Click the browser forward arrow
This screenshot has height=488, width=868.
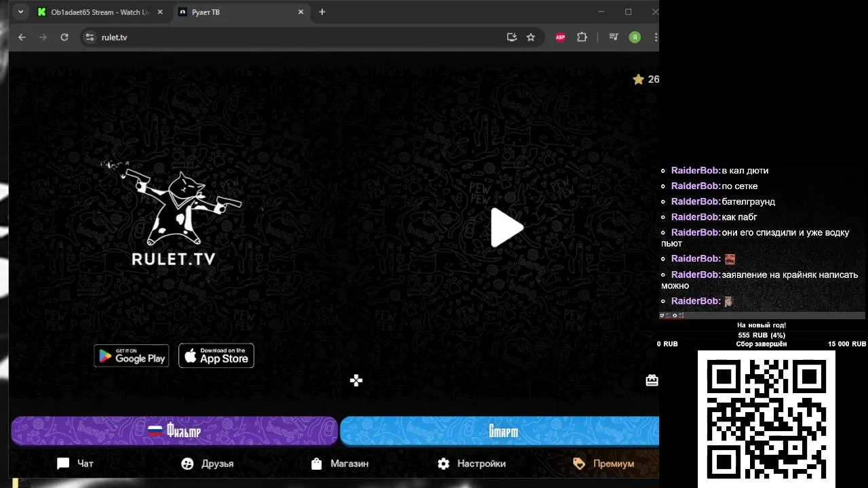(43, 37)
